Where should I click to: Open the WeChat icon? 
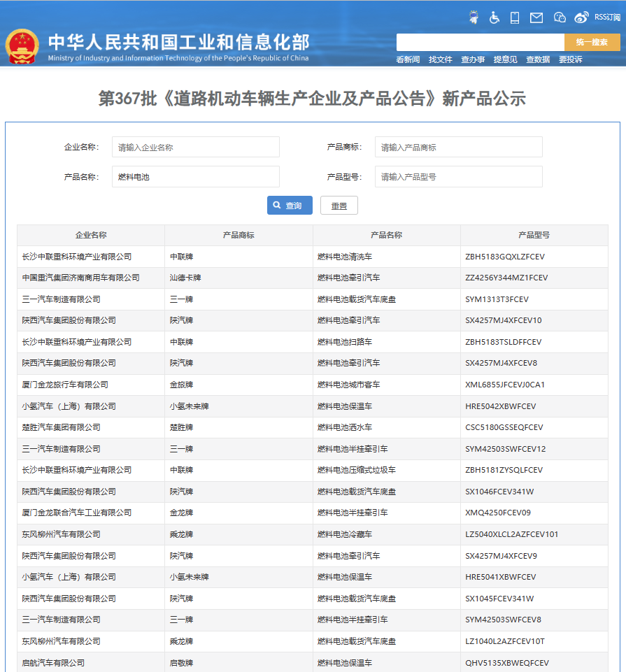pos(560,17)
